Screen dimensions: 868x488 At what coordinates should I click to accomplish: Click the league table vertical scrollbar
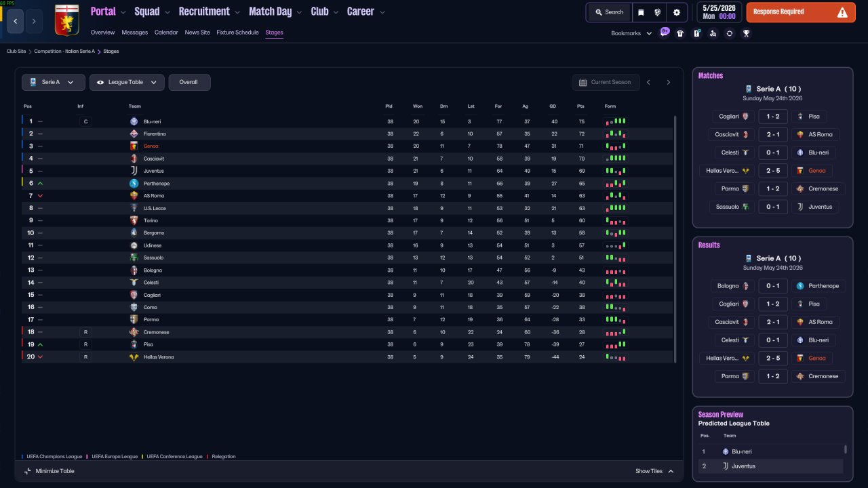[675, 239]
